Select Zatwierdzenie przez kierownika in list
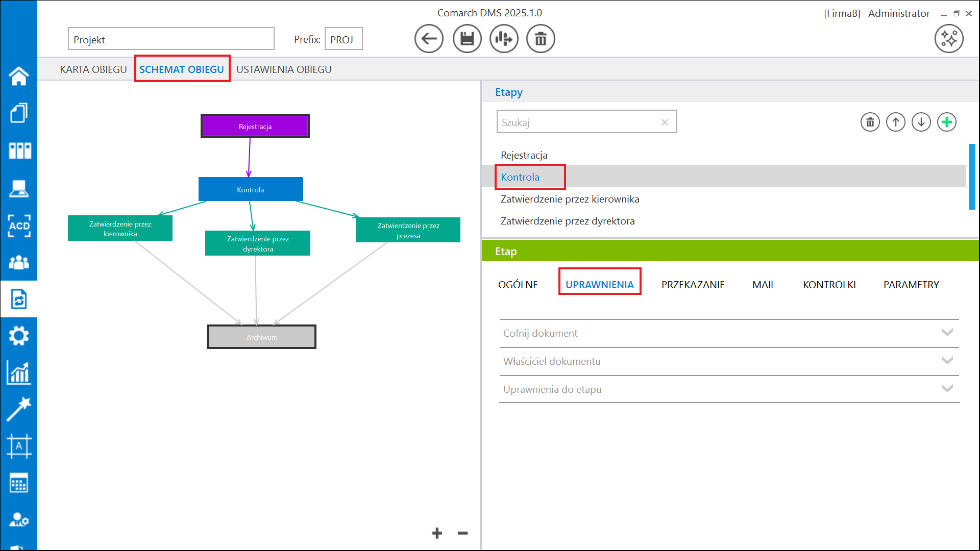Screen dimensions: 980x551 [724, 199]
